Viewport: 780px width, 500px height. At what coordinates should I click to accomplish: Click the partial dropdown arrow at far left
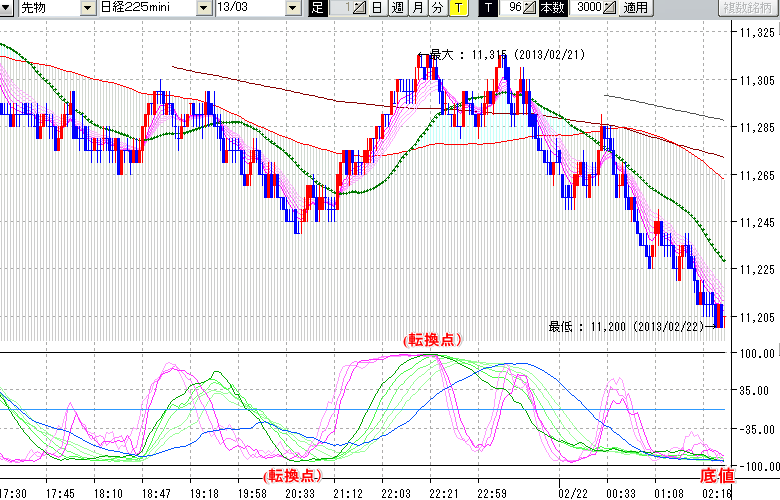click(x=8, y=8)
